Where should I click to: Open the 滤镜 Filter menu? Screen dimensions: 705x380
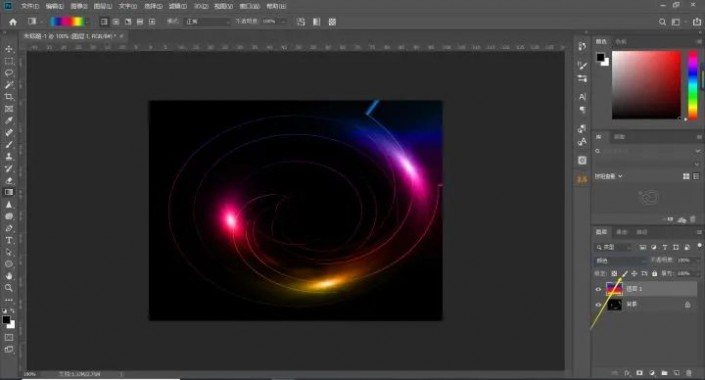(x=178, y=6)
